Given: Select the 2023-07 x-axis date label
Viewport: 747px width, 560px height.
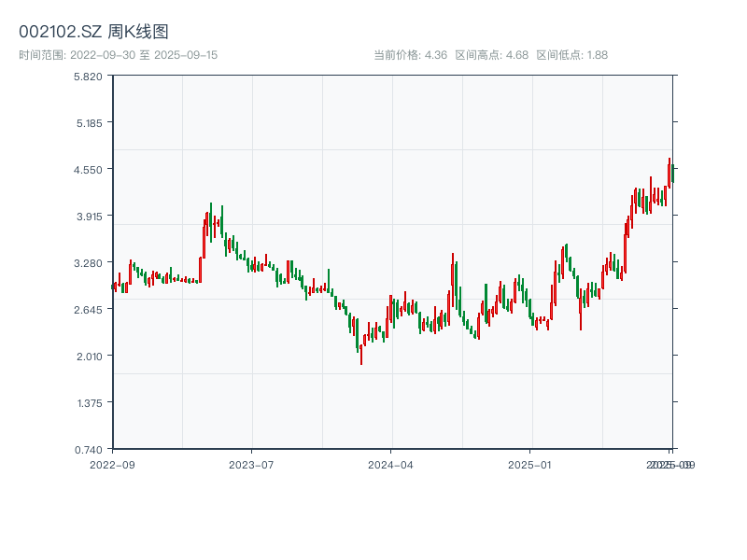Looking at the screenshot, I should pyautogui.click(x=252, y=464).
